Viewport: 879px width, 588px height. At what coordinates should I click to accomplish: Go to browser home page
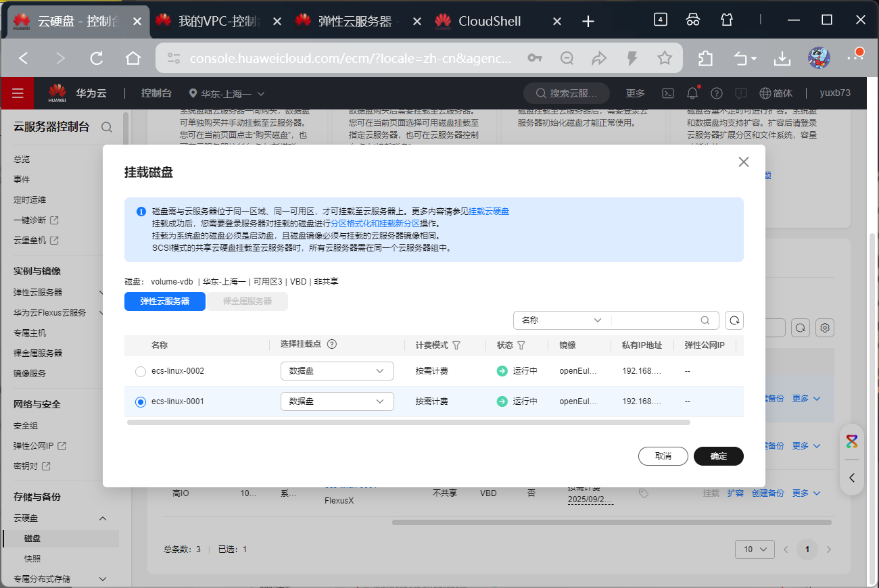click(x=133, y=58)
